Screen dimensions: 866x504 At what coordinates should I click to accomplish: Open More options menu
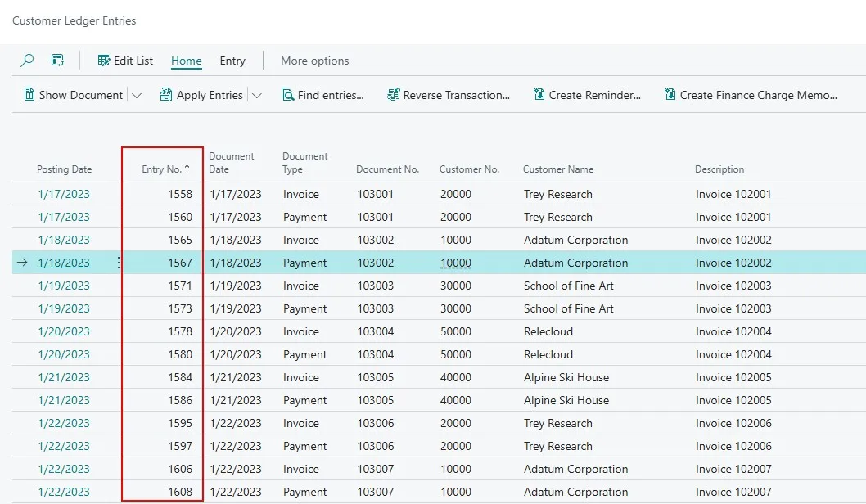(315, 61)
